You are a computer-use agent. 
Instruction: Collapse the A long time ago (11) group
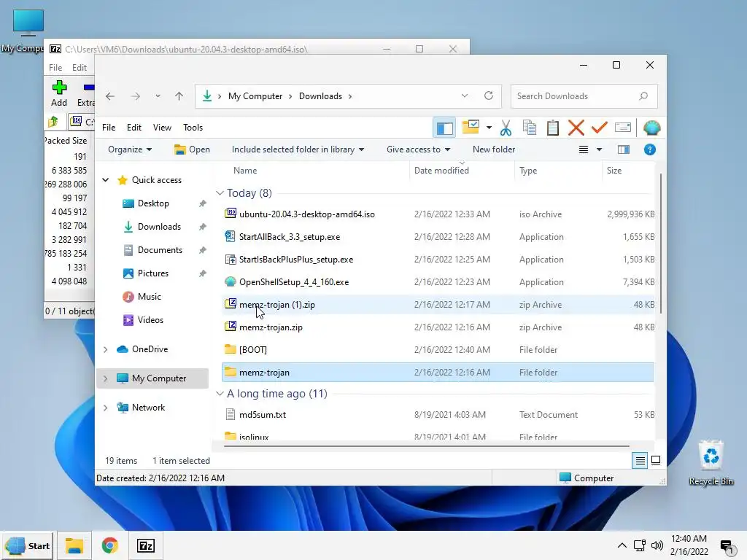(220, 394)
